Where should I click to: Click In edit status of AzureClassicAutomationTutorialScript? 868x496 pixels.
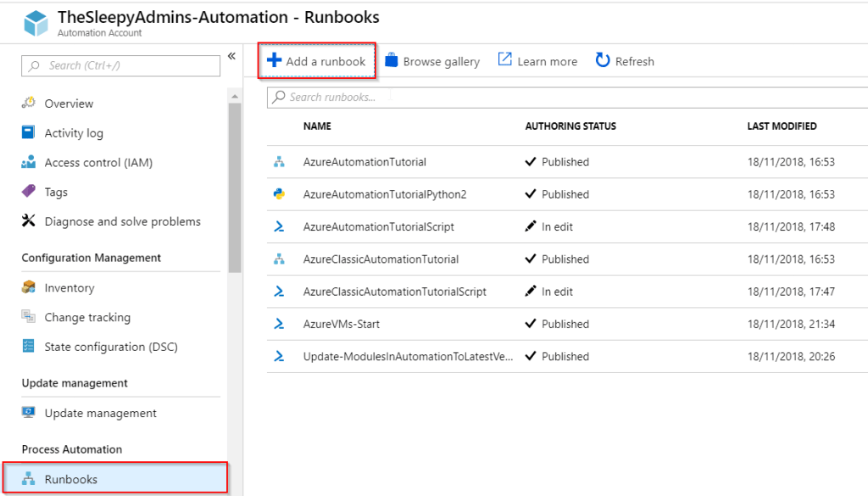pos(548,291)
